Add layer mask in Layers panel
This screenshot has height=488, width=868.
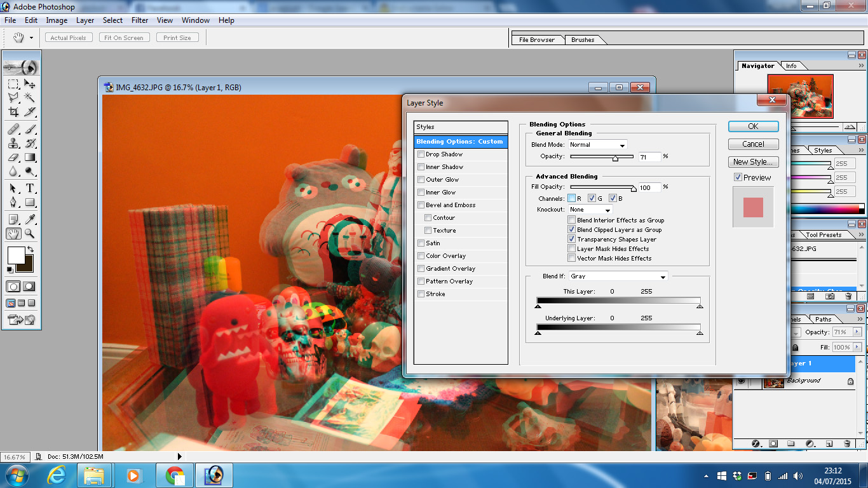pyautogui.click(x=773, y=444)
